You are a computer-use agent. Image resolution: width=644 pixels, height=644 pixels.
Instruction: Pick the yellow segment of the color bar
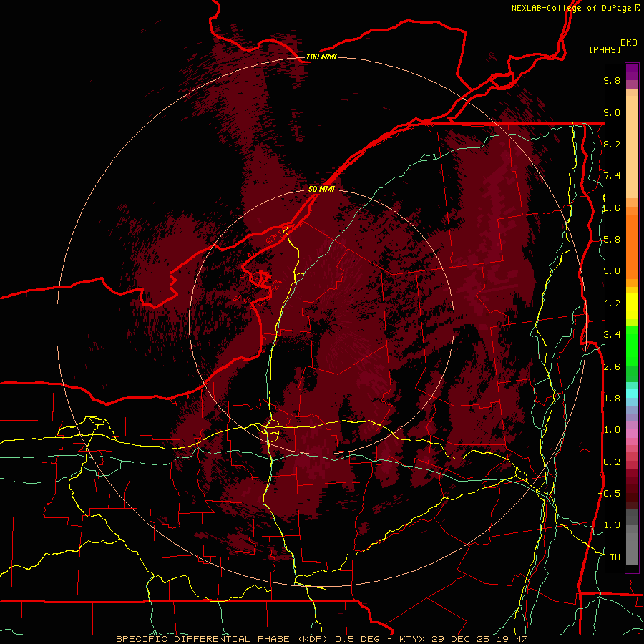pyautogui.click(x=632, y=306)
